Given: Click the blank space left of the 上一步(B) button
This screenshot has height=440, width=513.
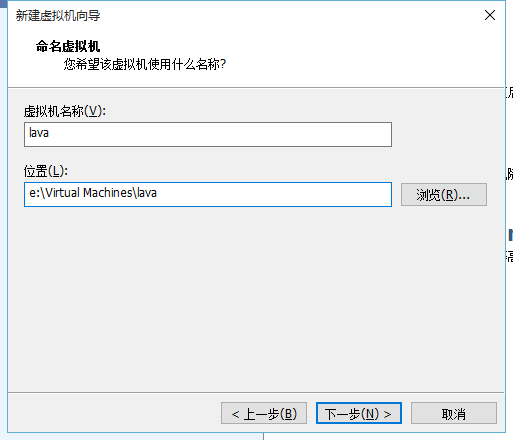Looking at the screenshot, I should pos(113,413).
